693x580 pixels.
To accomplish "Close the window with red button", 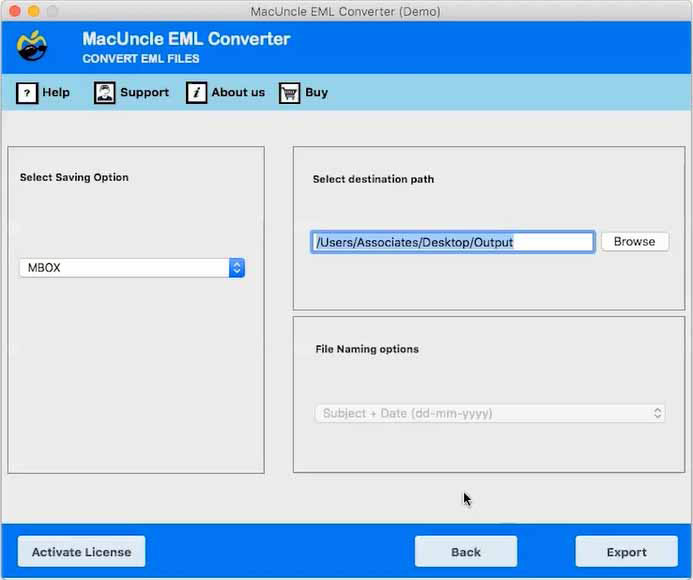I will point(15,11).
